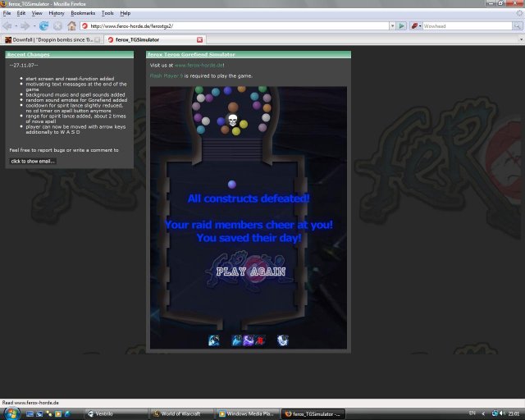Screen dimensions: 525x420
Task: Open the History menu
Action: coord(57,13)
